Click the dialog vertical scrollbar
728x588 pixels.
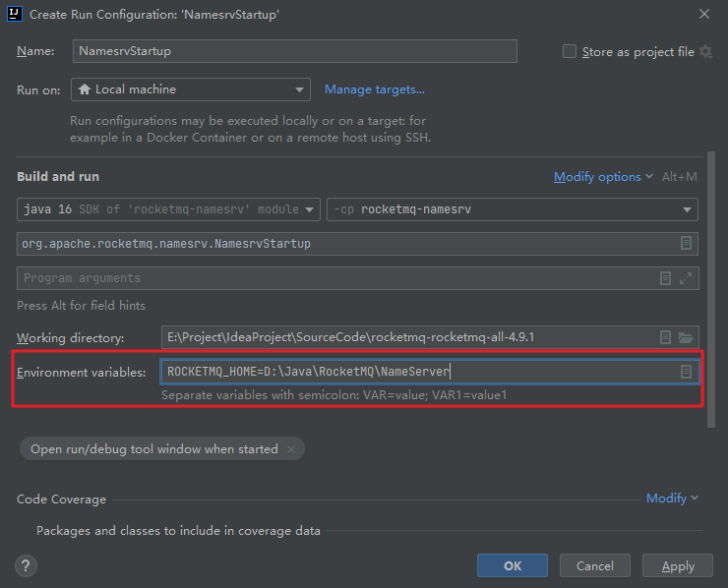(x=711, y=290)
